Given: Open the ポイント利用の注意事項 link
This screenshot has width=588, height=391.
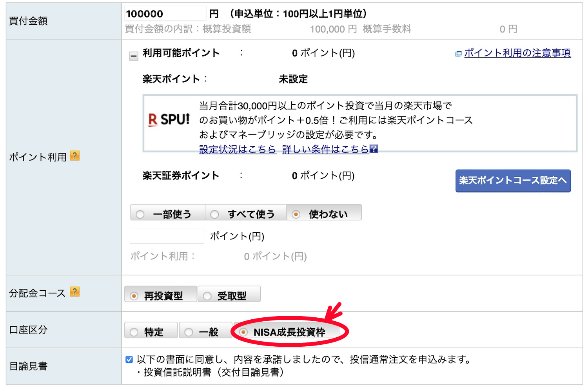Looking at the screenshot, I should pos(517,53).
